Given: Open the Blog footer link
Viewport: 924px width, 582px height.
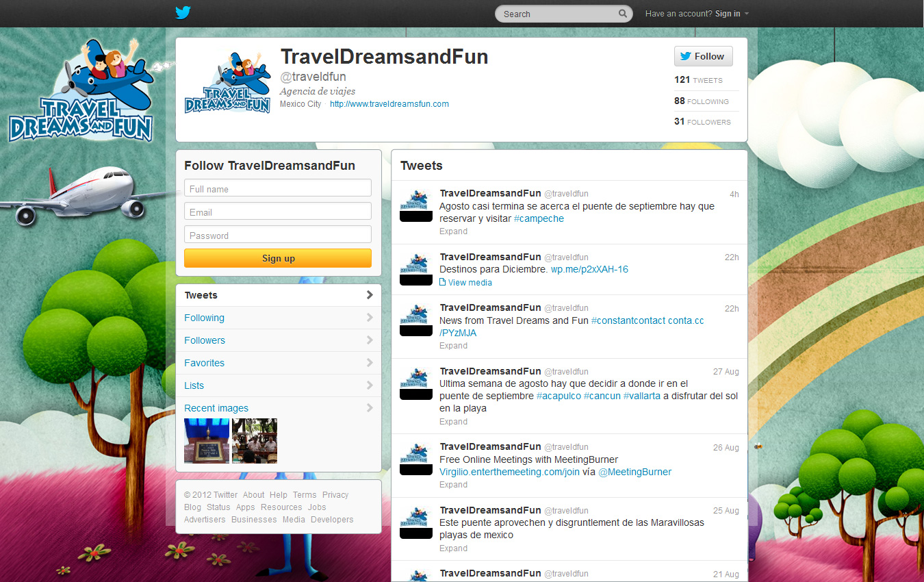Looking at the screenshot, I should (192, 507).
